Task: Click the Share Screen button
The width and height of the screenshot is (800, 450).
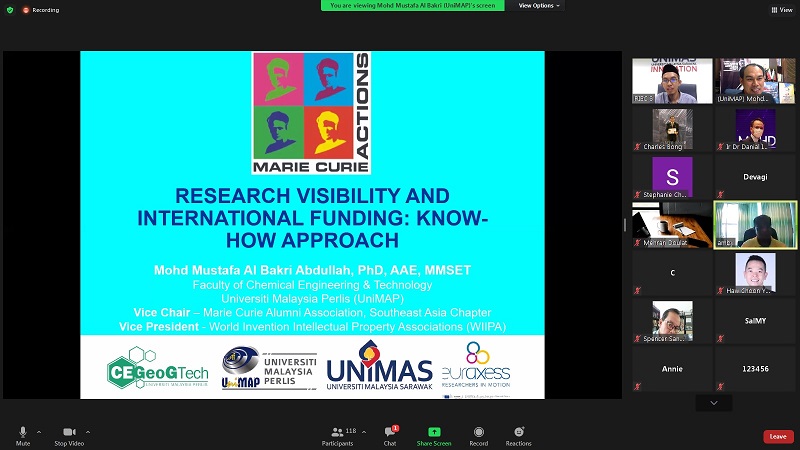Action: (434, 436)
